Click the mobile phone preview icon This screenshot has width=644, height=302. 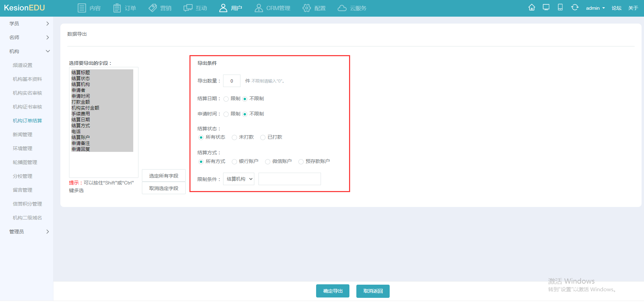tap(560, 8)
